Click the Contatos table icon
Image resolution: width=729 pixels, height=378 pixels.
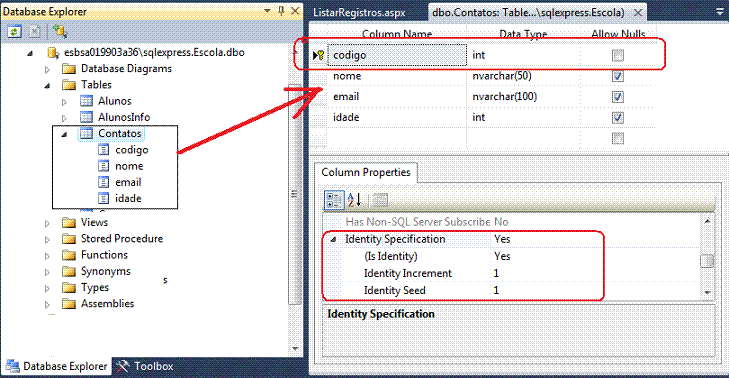pos(86,133)
